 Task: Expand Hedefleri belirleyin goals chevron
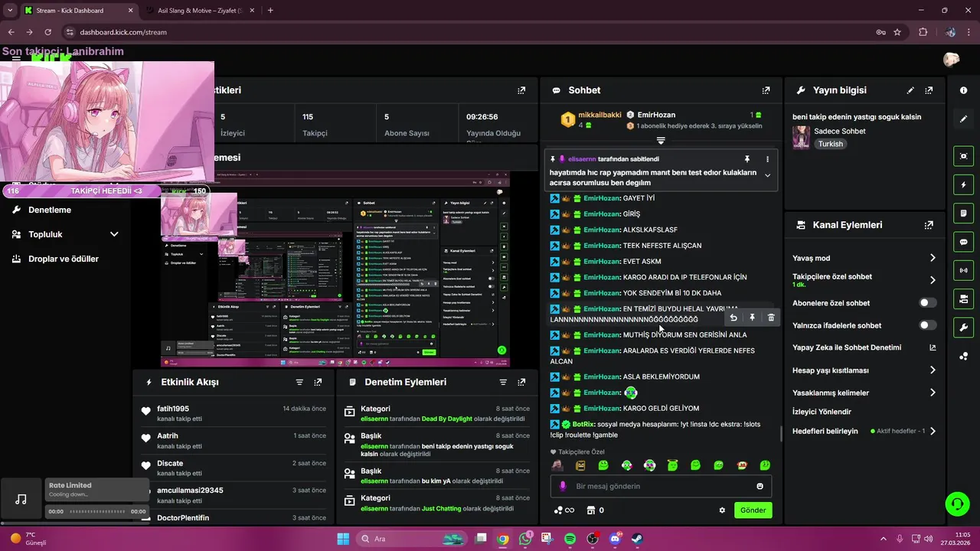(x=933, y=431)
